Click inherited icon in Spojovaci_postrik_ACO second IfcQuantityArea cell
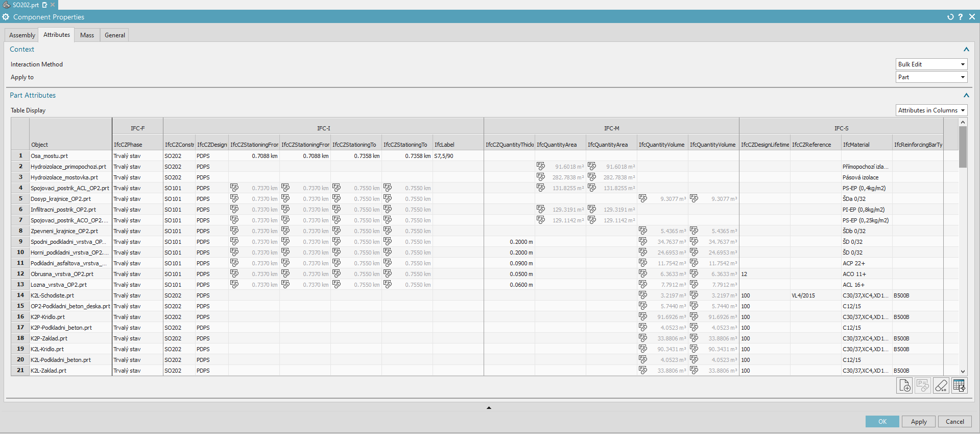This screenshot has height=434, width=980. click(x=592, y=220)
